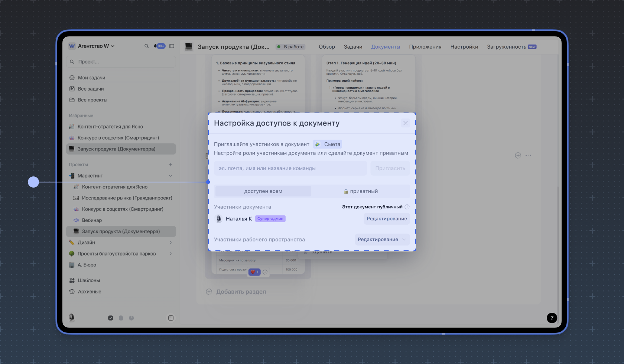Image resolution: width=624 pixels, height=364 pixels.
Task: Collapse sidebar using the panel toggle icon
Action: tap(172, 46)
